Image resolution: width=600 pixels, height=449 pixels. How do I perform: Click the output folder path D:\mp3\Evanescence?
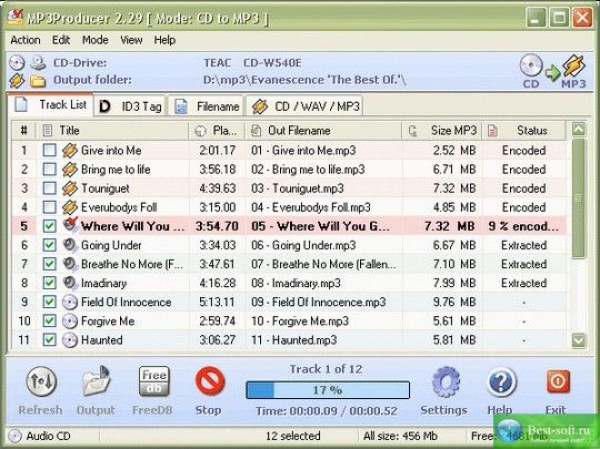tap(305, 80)
